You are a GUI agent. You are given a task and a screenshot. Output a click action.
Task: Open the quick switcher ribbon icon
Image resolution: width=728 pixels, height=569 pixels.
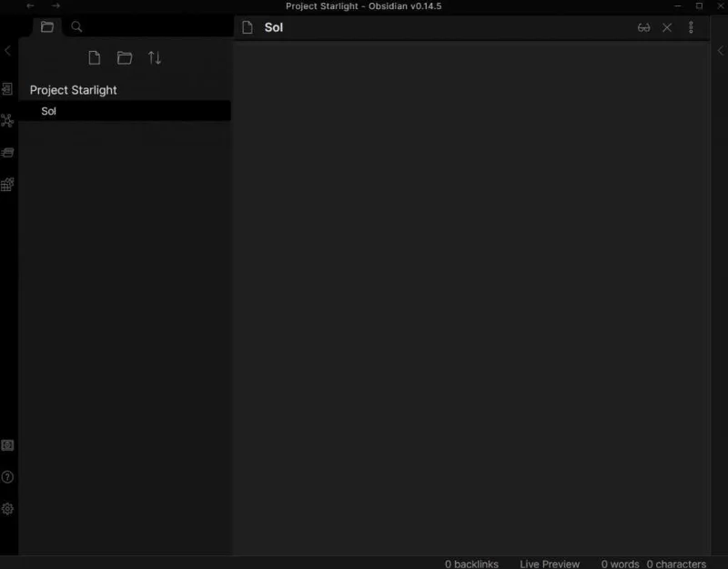pos(7,88)
